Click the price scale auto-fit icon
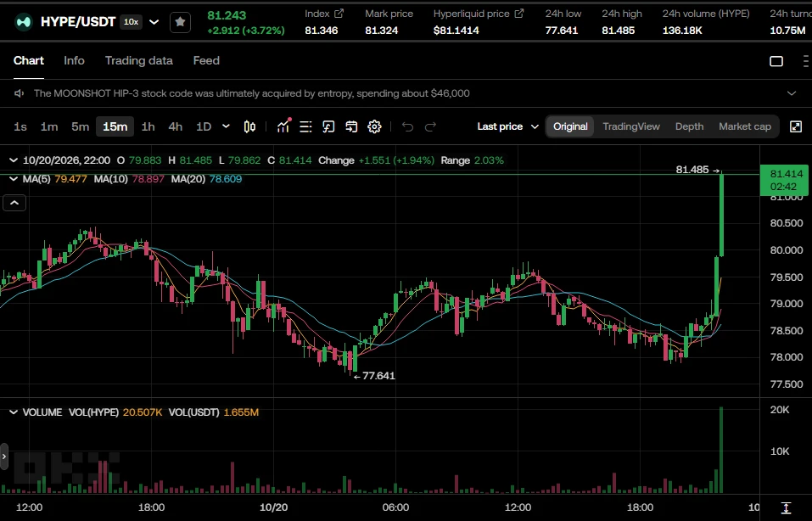 786,507
